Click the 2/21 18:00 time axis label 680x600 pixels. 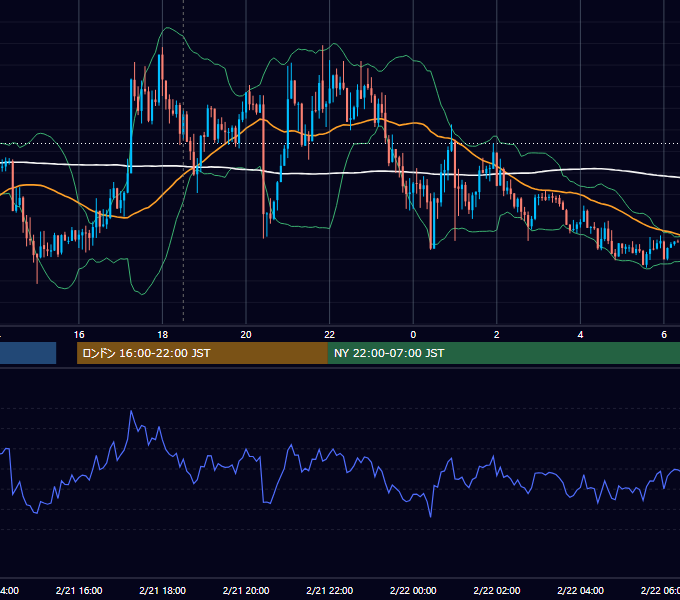pyautogui.click(x=163, y=590)
